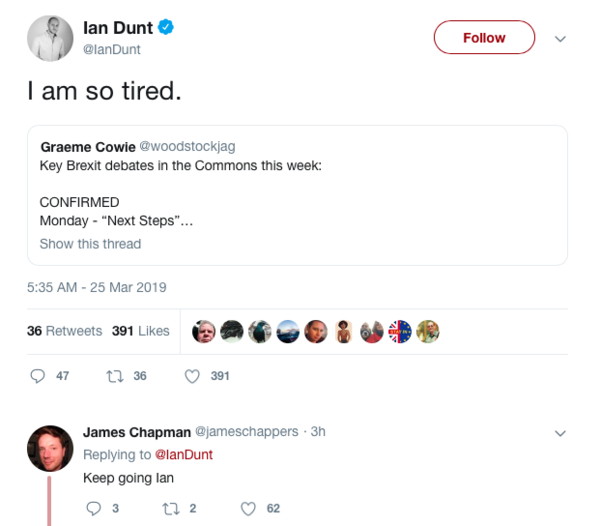Viewport: 600px width, 526px height.
Task: Reply to James Chapman's comment
Action: click(x=94, y=508)
